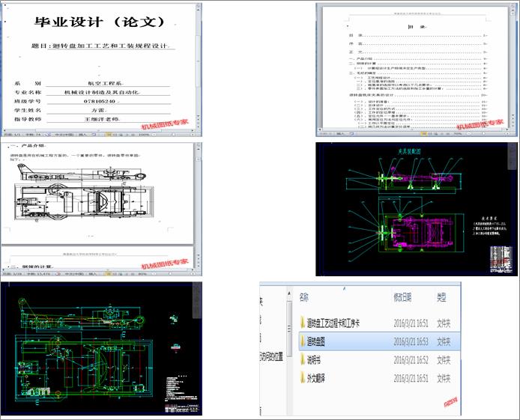Click the thesis title 毕业设计（论文）
The image size is (520, 420).
click(x=99, y=22)
